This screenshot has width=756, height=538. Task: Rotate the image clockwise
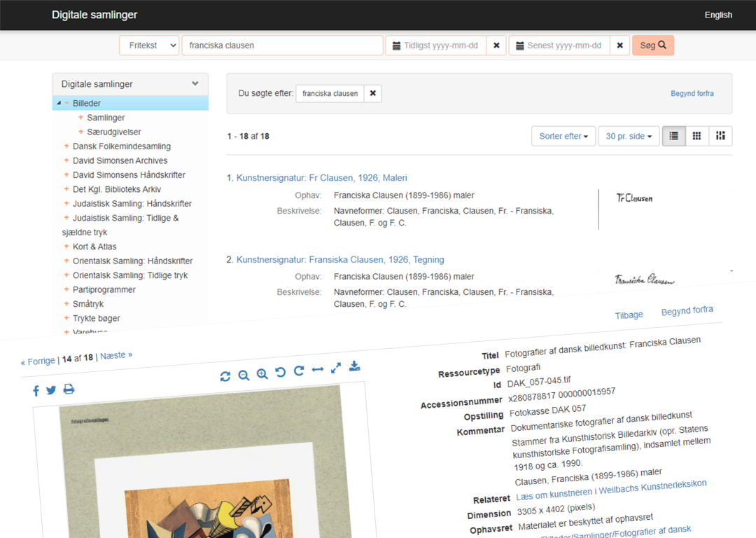coord(299,371)
